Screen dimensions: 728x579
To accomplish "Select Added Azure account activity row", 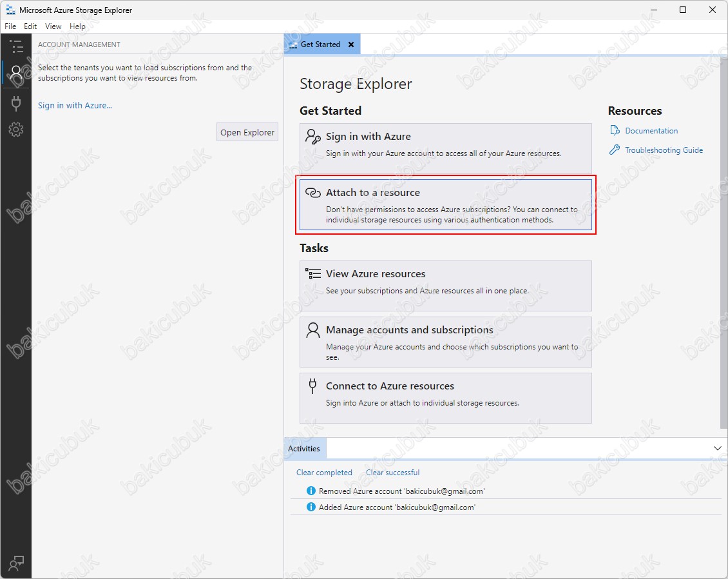I will point(506,507).
